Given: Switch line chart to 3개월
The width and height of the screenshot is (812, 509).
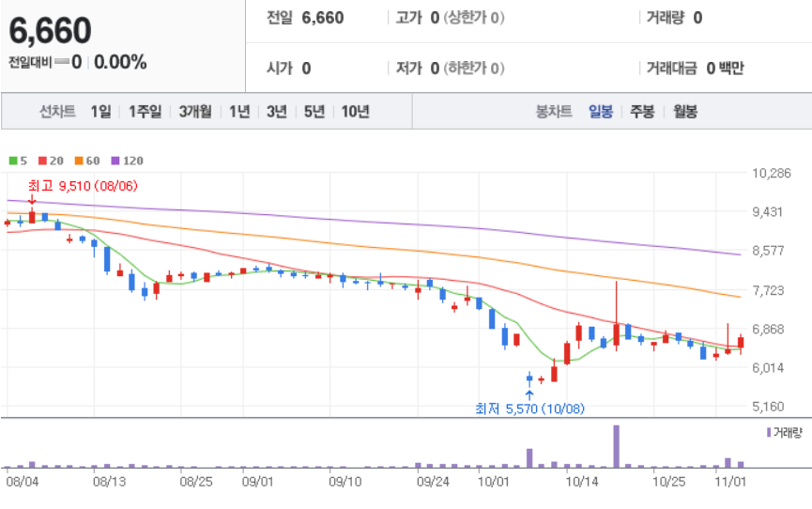Looking at the screenshot, I should 195,111.
